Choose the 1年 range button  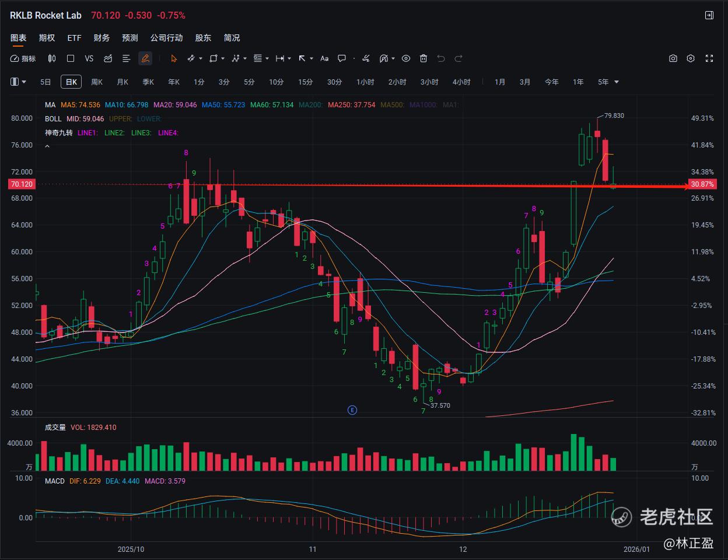coord(578,82)
